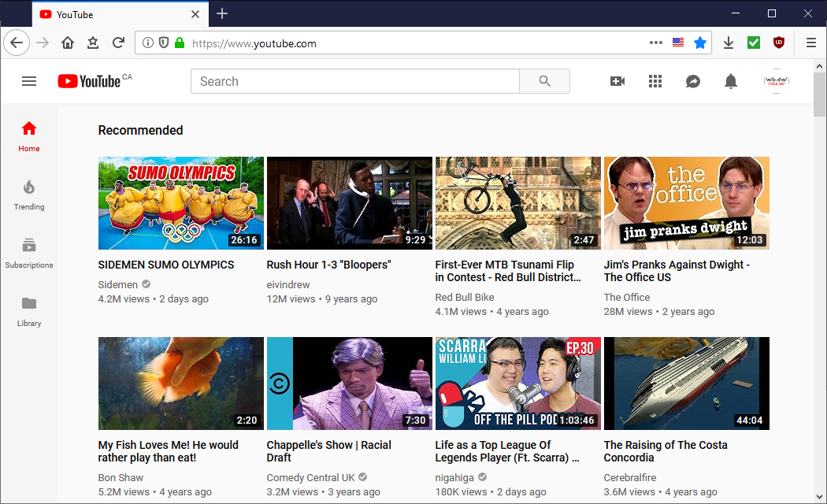The height and width of the screenshot is (504, 827).
Task: Click the tracking protection shield icon
Action: [x=164, y=43]
